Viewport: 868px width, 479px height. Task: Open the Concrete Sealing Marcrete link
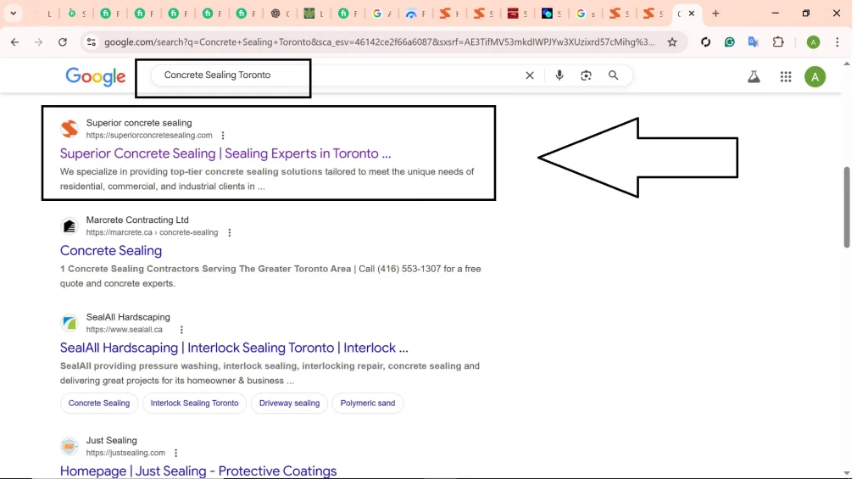(111, 250)
